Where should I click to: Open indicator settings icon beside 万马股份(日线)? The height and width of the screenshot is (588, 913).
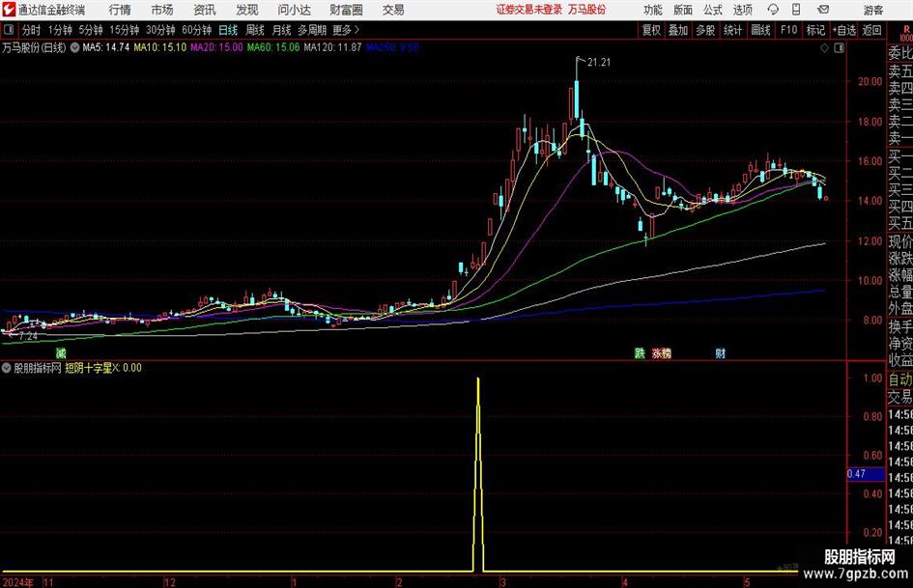(x=74, y=47)
